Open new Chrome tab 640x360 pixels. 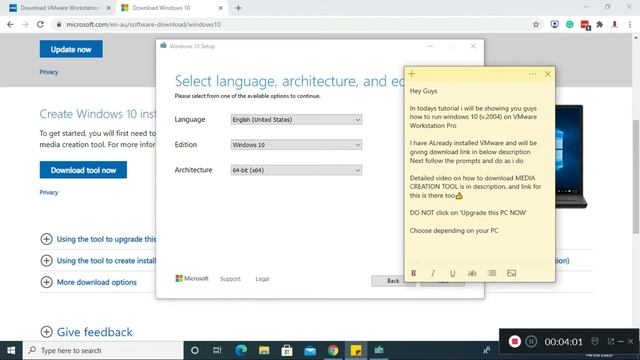click(x=238, y=8)
